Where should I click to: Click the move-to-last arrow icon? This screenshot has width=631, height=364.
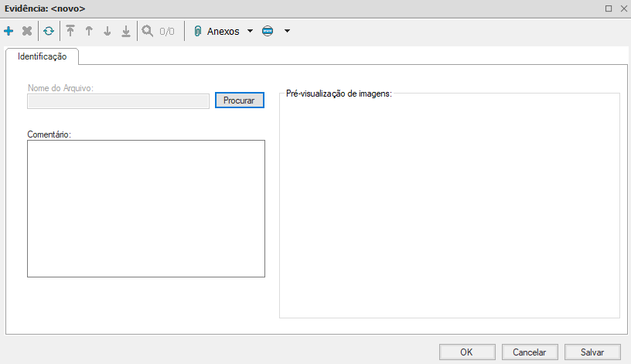pos(126,32)
